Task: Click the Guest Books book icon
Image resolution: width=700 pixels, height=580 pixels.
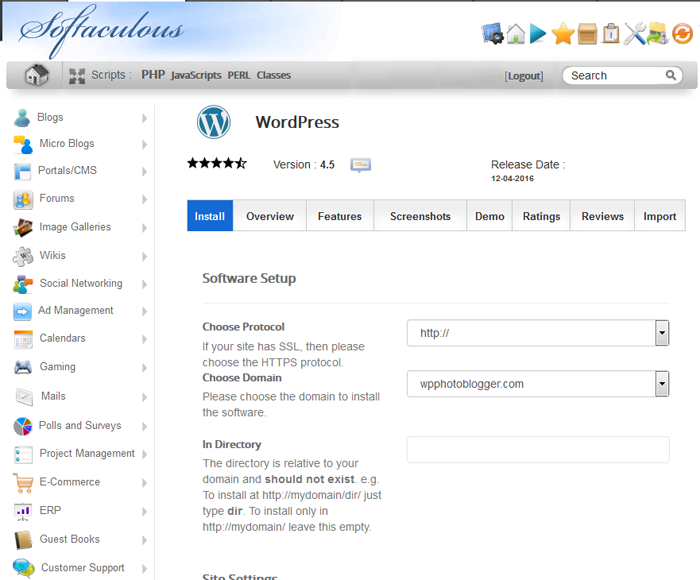Action: coord(23,540)
